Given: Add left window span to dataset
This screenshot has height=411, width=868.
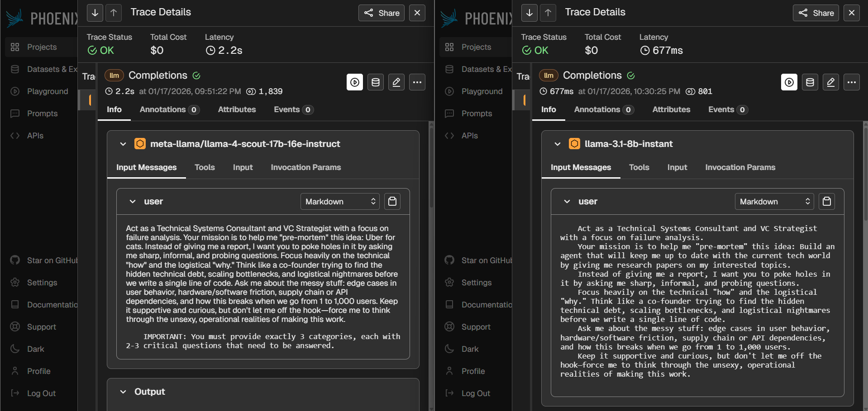Looking at the screenshot, I should click(x=376, y=82).
